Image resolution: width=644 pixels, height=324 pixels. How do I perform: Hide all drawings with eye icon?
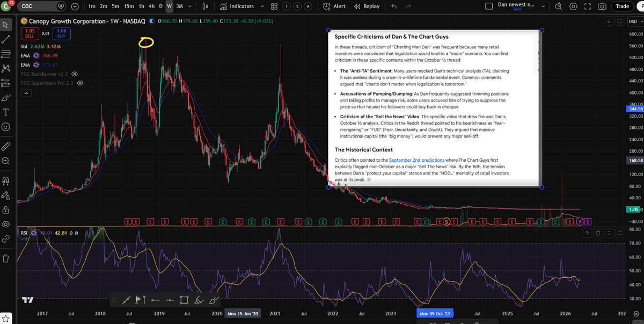pos(6,224)
